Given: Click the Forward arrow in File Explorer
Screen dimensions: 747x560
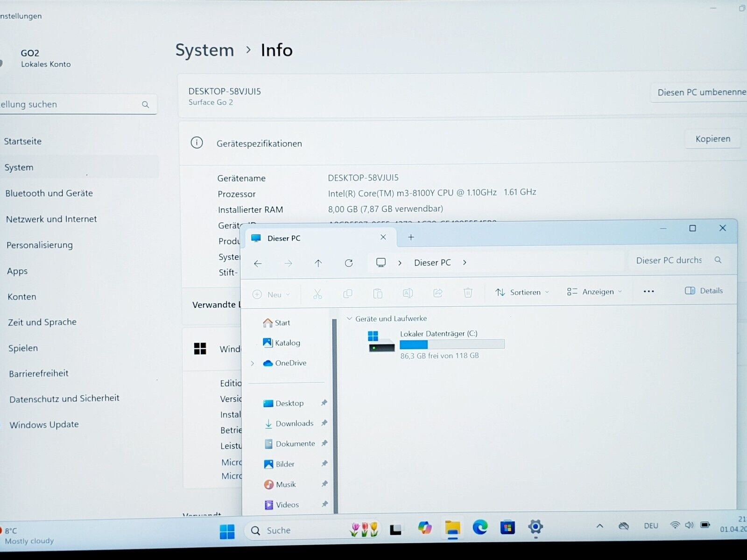Looking at the screenshot, I should click(x=289, y=264).
